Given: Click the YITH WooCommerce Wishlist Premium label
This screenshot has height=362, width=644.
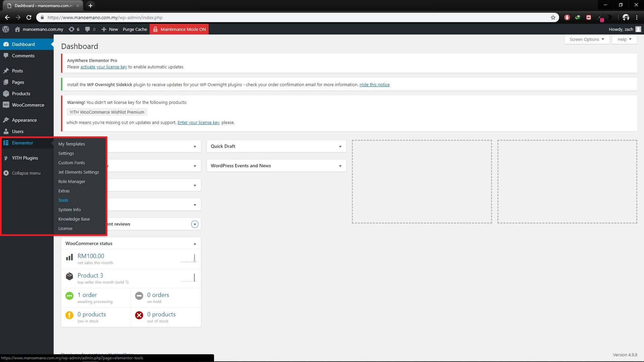Looking at the screenshot, I should coord(107,112).
